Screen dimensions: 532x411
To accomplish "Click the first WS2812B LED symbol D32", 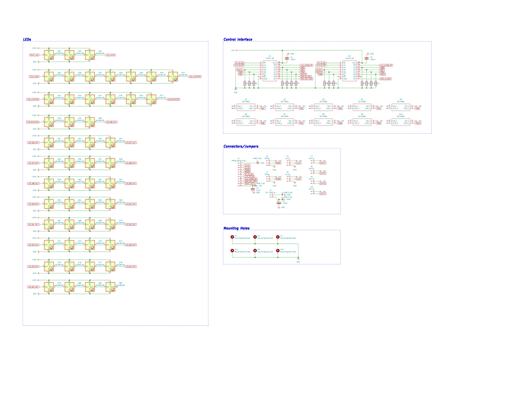I will pos(49,55).
